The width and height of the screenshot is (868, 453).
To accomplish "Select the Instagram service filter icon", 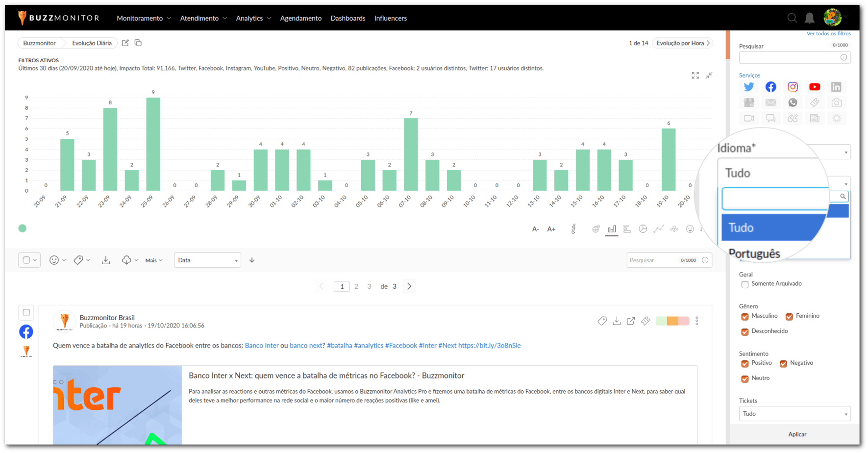I will [x=793, y=87].
